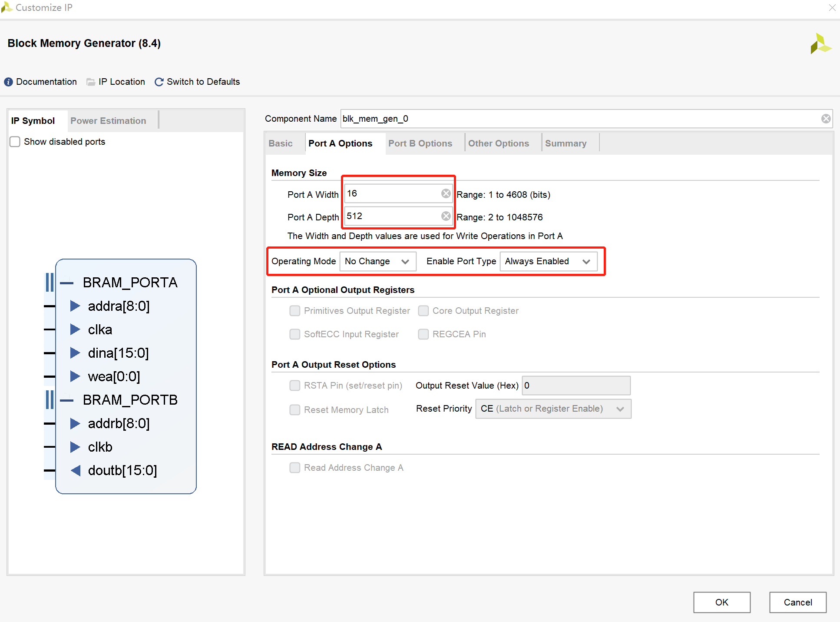Collapse the BRAM_PORTB interface group
Viewport: 840px width, 622px height.
coord(67,400)
